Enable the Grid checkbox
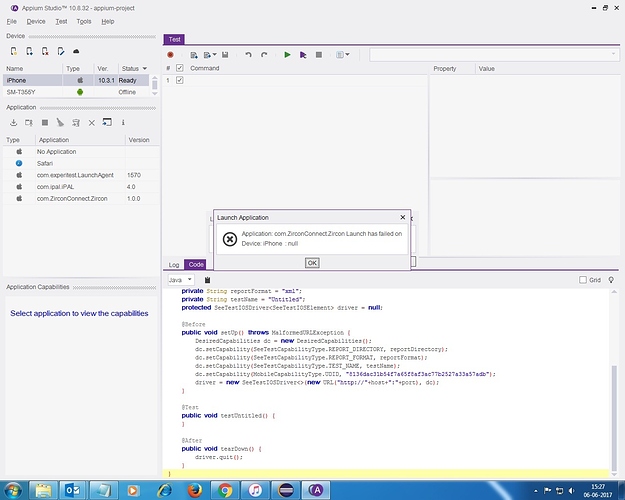The height and width of the screenshot is (500, 625). (x=583, y=281)
